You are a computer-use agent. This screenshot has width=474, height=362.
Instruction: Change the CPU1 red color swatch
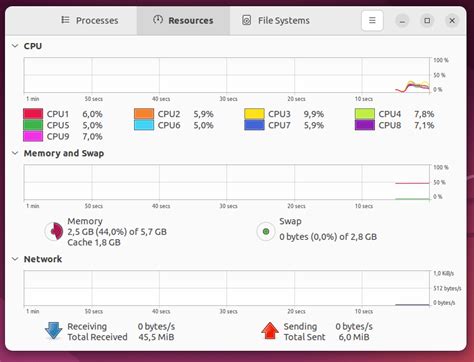pos(33,114)
